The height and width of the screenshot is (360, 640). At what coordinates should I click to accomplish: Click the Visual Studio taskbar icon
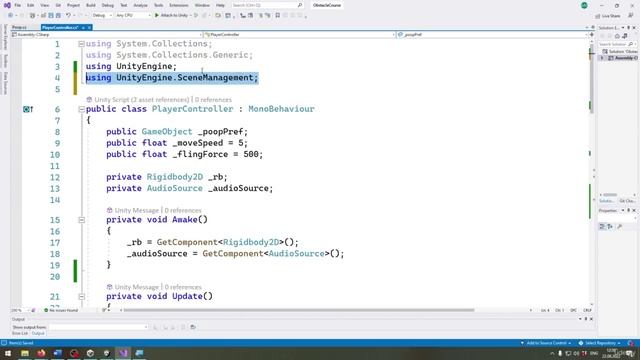click(x=123, y=353)
